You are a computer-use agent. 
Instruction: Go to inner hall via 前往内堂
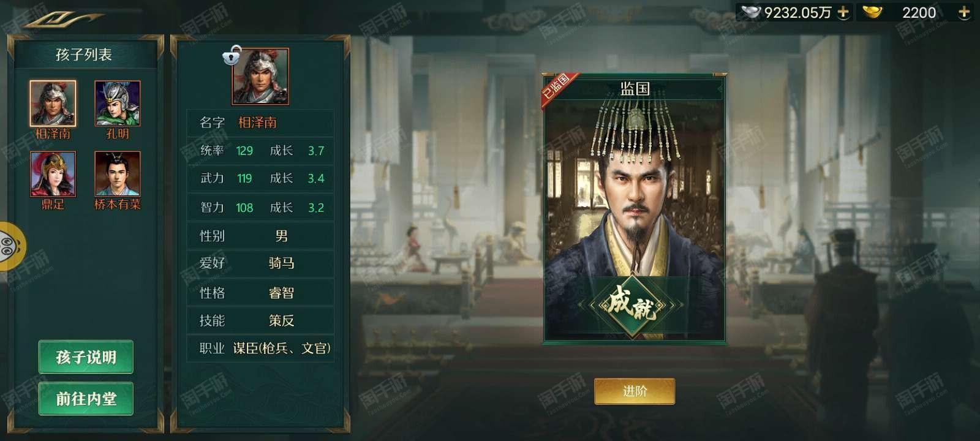[x=86, y=399]
